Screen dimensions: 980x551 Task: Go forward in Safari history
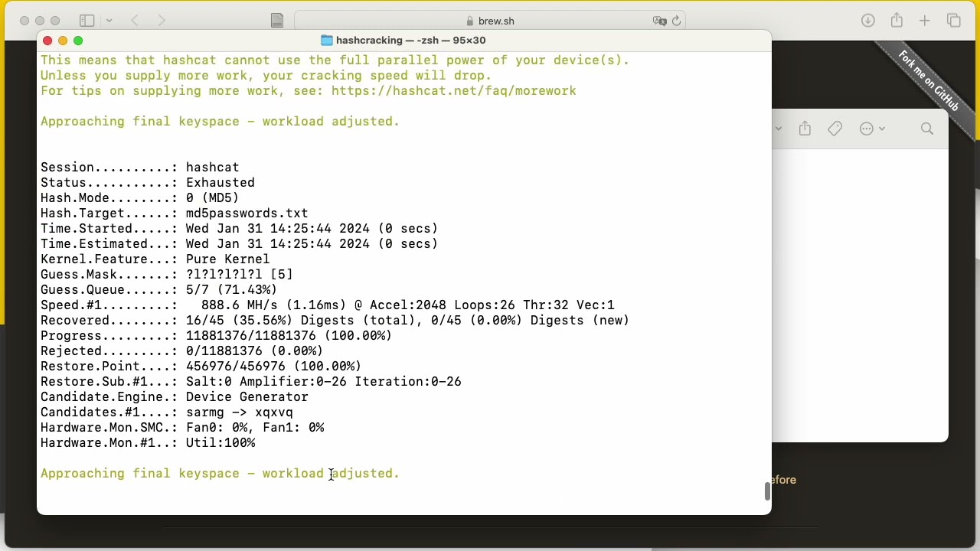click(x=162, y=21)
